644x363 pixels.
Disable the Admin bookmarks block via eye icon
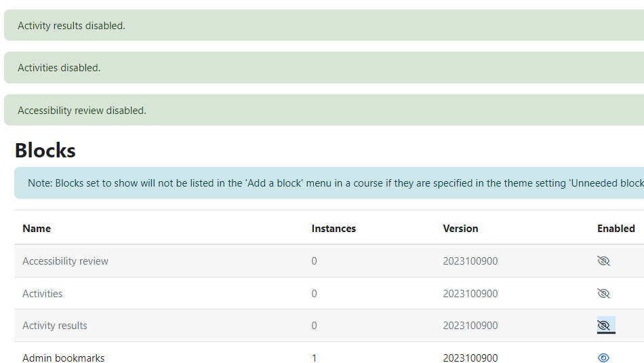point(603,358)
